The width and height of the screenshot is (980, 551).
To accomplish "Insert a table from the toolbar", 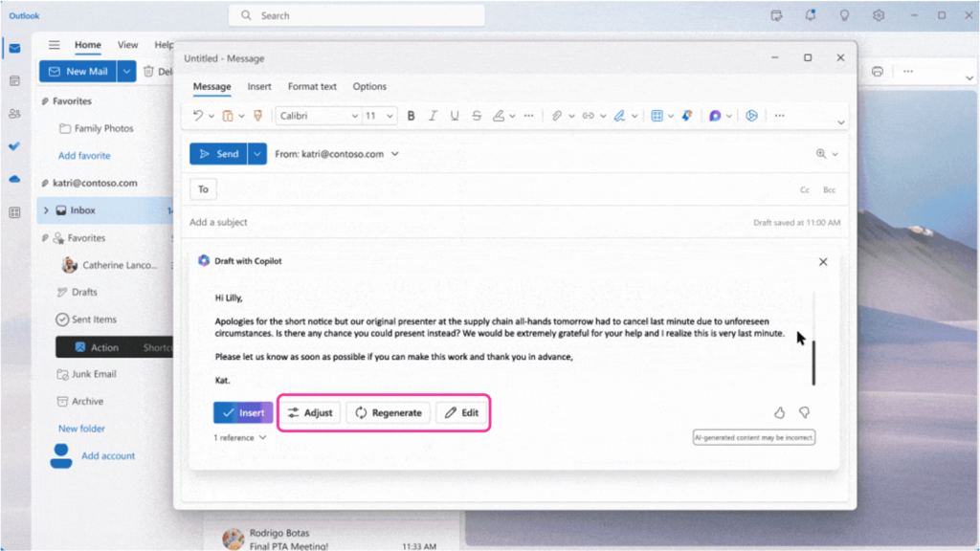I will pos(658,115).
